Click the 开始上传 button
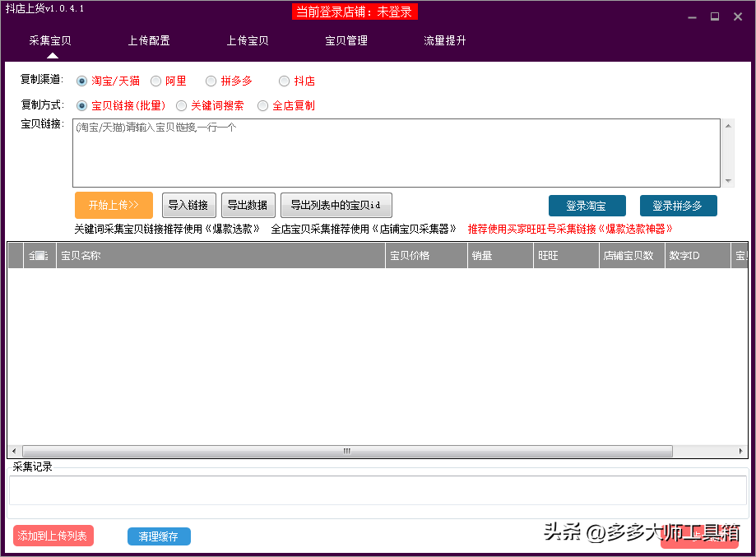The image size is (756, 557). pyautogui.click(x=114, y=205)
